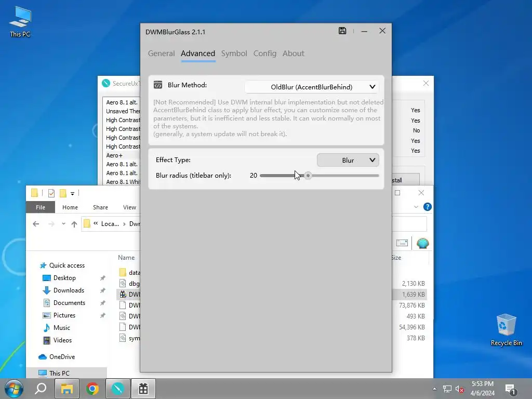Select the data folder icon
The width and height of the screenshot is (532, 399).
click(123, 272)
